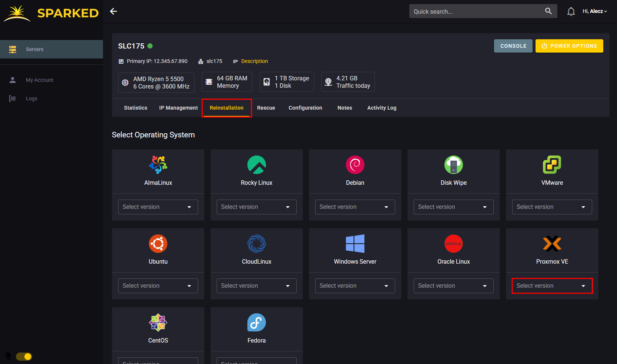Open Disk Wipe version dropdown
Viewport: 617px width, 364px height.
click(454, 207)
